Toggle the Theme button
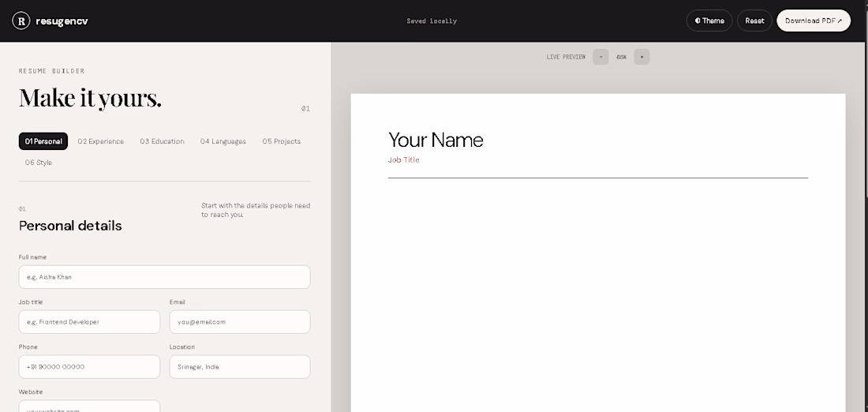The width and height of the screenshot is (868, 412). [709, 21]
